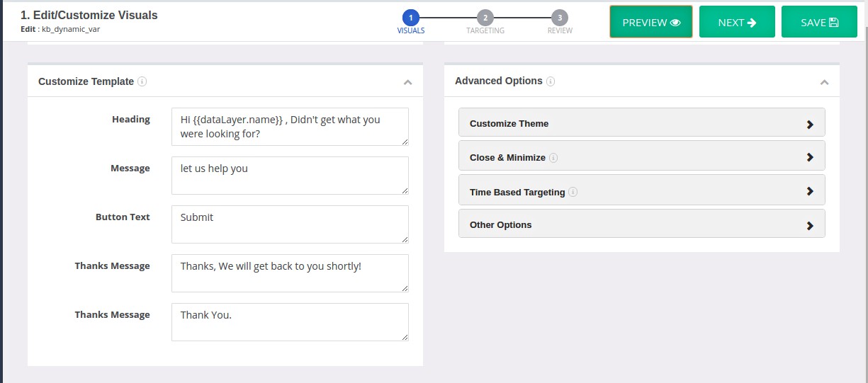Expand the Time Based Targeting section

pyautogui.click(x=642, y=190)
